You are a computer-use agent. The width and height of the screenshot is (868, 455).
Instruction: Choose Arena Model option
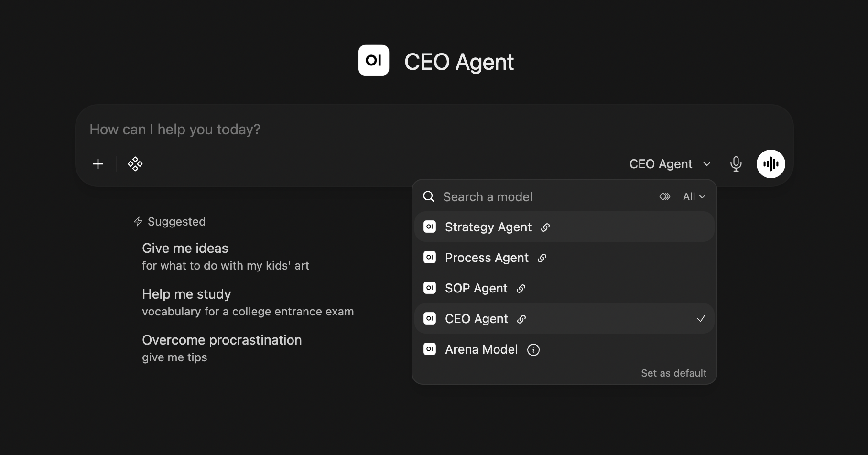point(564,349)
